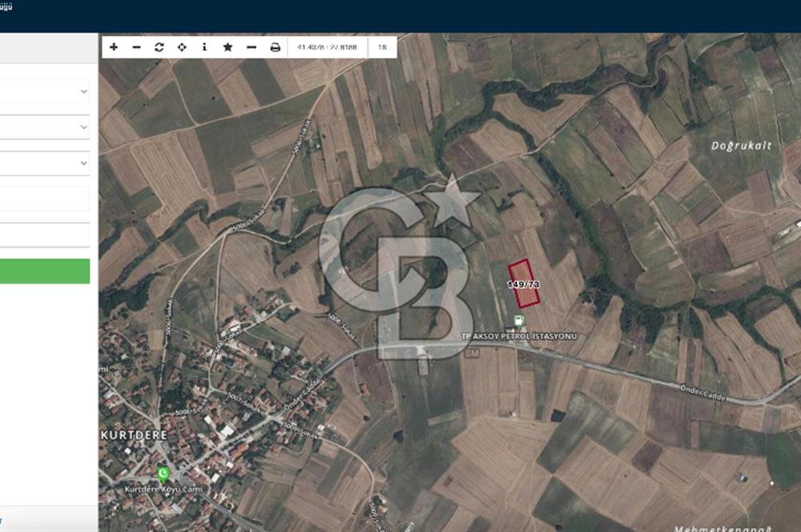Open the third dropdown in left panel
The width and height of the screenshot is (801, 532).
(x=45, y=163)
